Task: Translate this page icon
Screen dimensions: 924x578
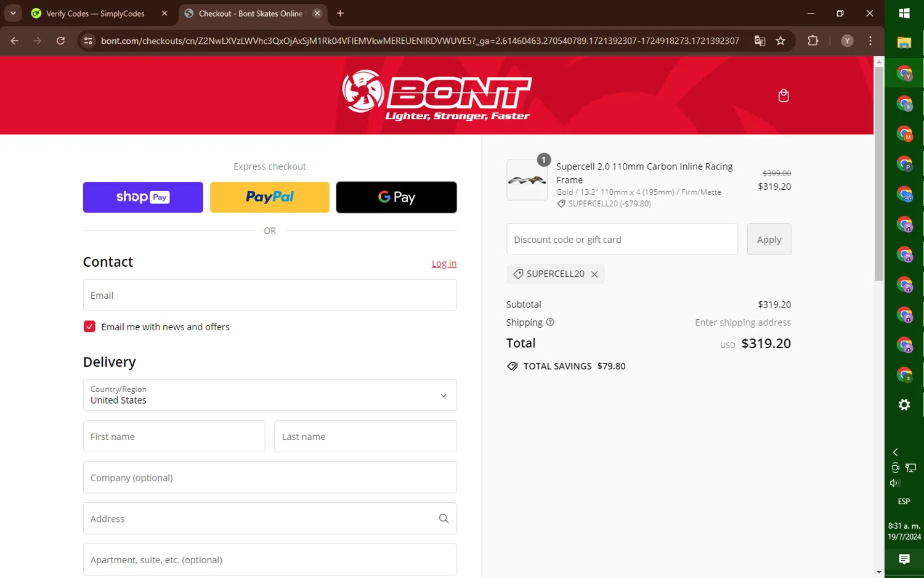Action: 760,41
